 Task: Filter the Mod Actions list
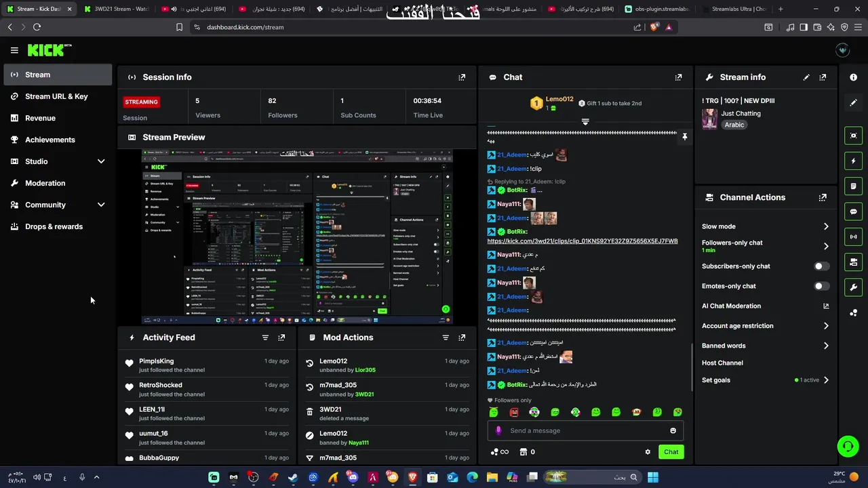pos(446,338)
